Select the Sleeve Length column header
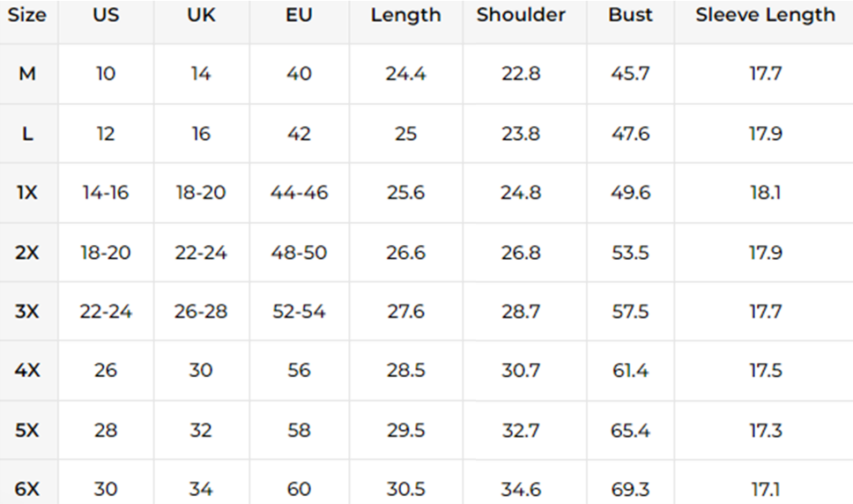The height and width of the screenshot is (504, 853). 765,15
